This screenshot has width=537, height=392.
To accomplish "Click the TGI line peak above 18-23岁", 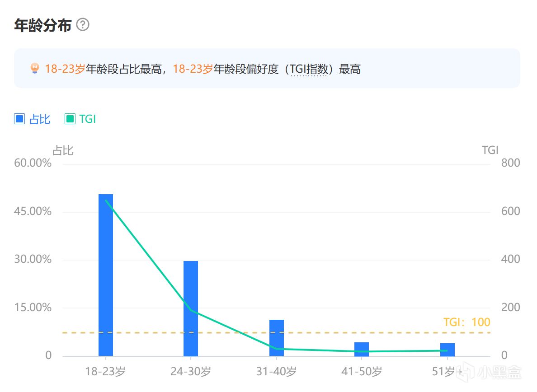I will coord(106,201).
